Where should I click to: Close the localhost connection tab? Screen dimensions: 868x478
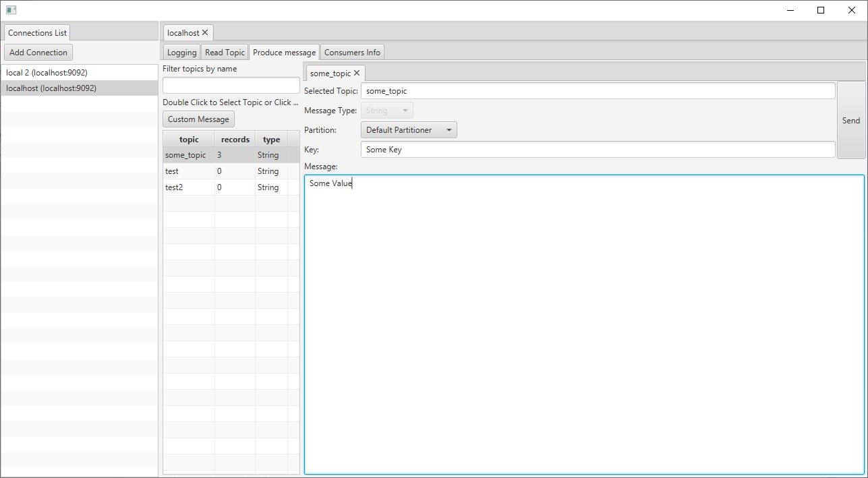click(x=205, y=32)
